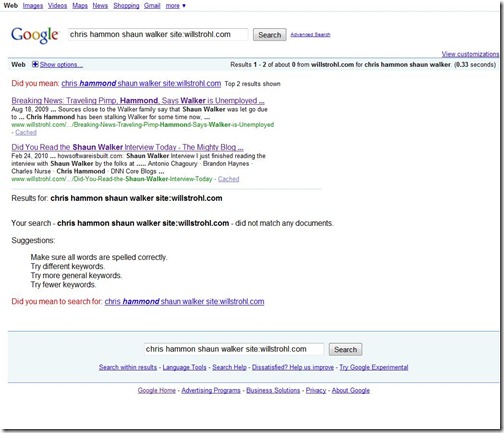
Task: Click the green willstrohl.com Breaking-News URL text
Action: 143,125
